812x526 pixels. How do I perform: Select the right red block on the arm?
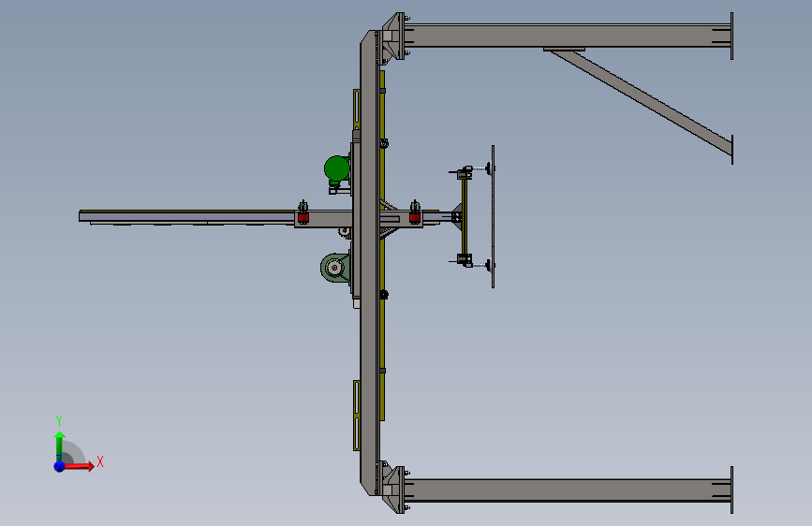point(415,217)
